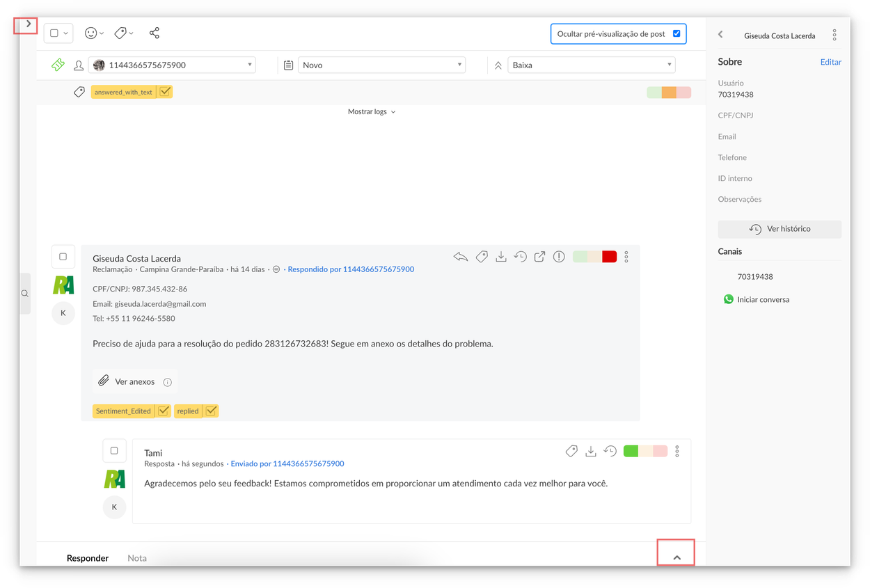Screen dimensions: 870x588
Task: Click red sentiment swatch on Giseuda's message
Action: [x=609, y=257]
